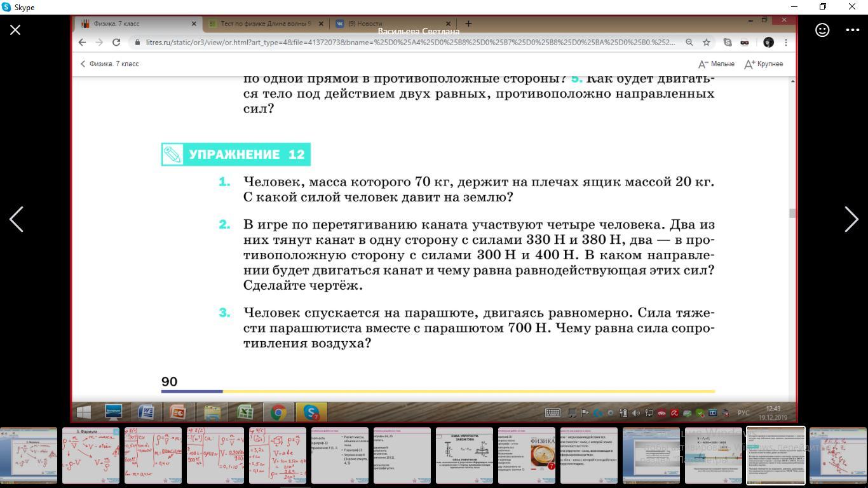Image resolution: width=868 pixels, height=488 pixels.
Task: Close the Skype image viewer with the X
Action: (x=15, y=30)
